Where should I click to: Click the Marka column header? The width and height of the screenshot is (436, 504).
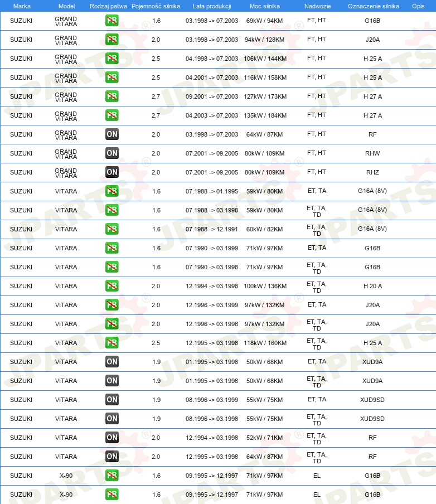click(x=22, y=6)
